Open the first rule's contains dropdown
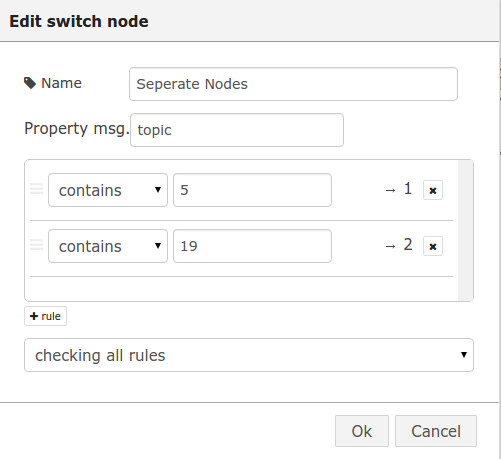Screen dimensions: 501x459 108,190
